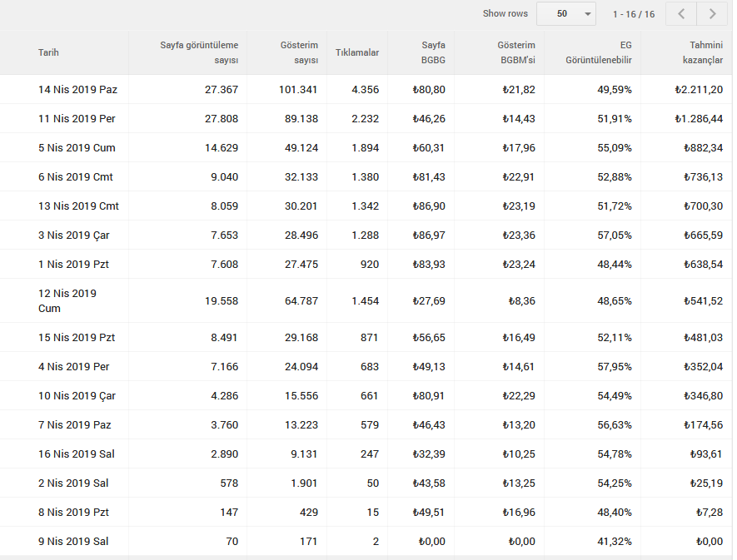Sort by Sayfa BGBG column header
Image resolution: width=737 pixels, height=560 pixels.
pyautogui.click(x=433, y=52)
